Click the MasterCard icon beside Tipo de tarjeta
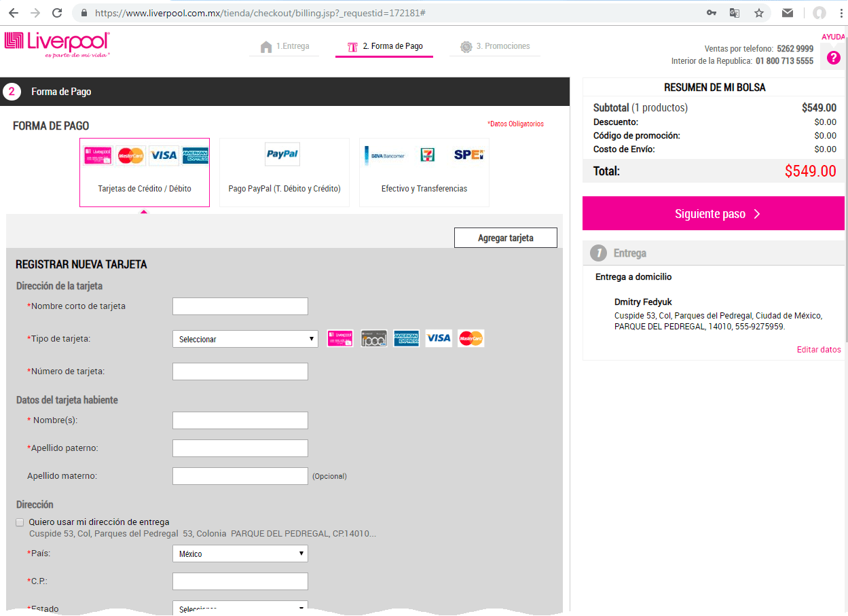The image size is (848, 616). coord(471,338)
